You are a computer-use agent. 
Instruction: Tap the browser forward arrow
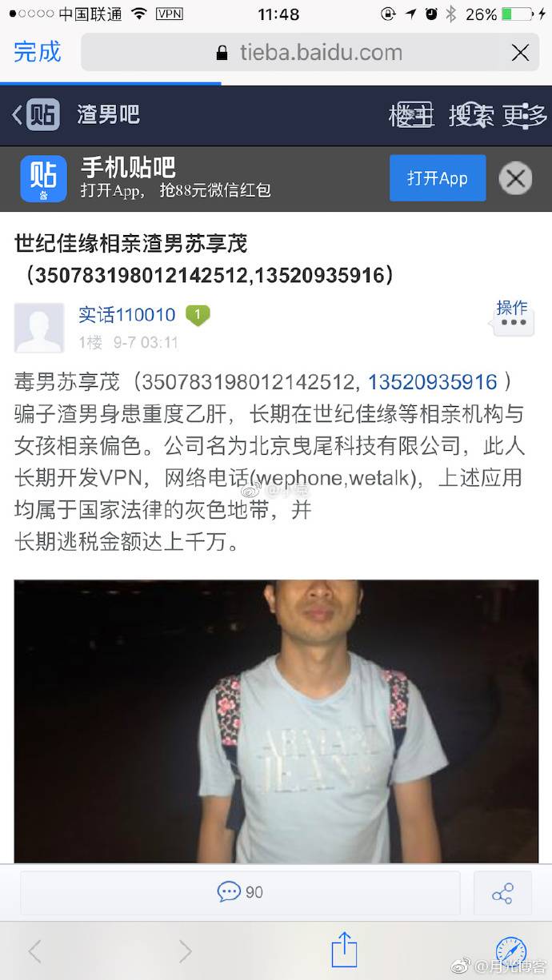click(x=186, y=950)
